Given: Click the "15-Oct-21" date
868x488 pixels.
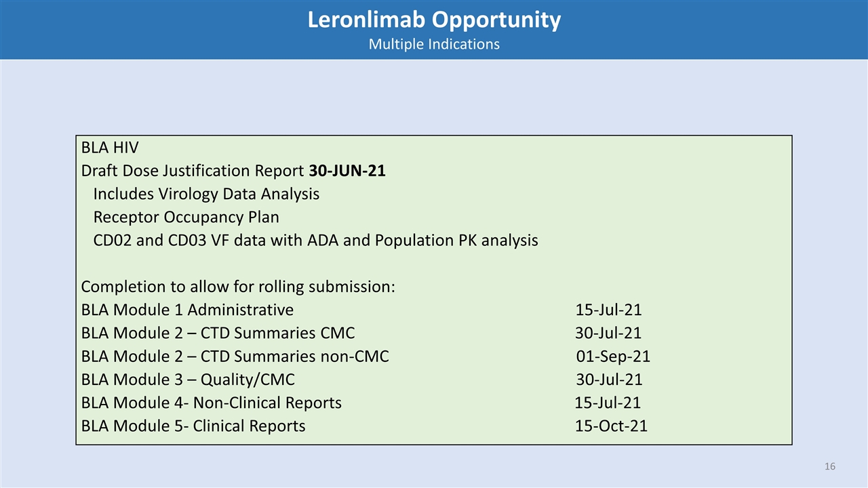Looking at the screenshot, I should pyautogui.click(x=611, y=426).
